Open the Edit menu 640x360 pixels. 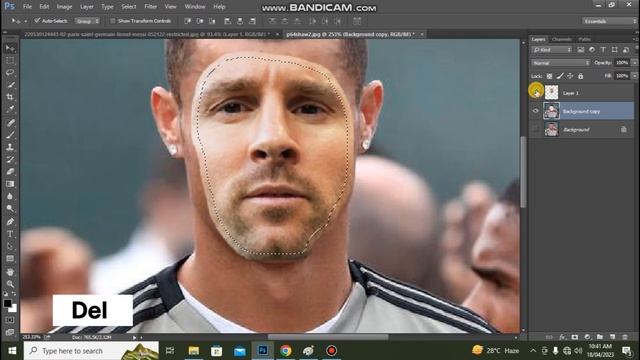click(x=44, y=7)
